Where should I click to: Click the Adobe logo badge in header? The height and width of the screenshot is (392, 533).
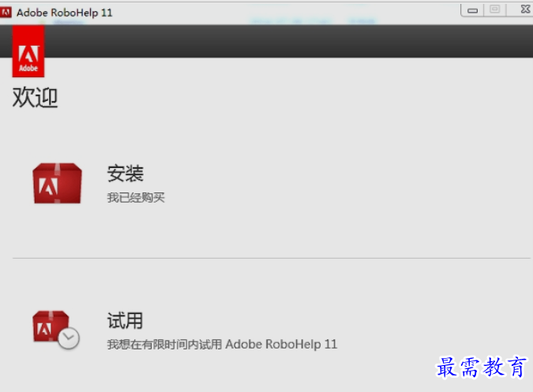click(28, 51)
